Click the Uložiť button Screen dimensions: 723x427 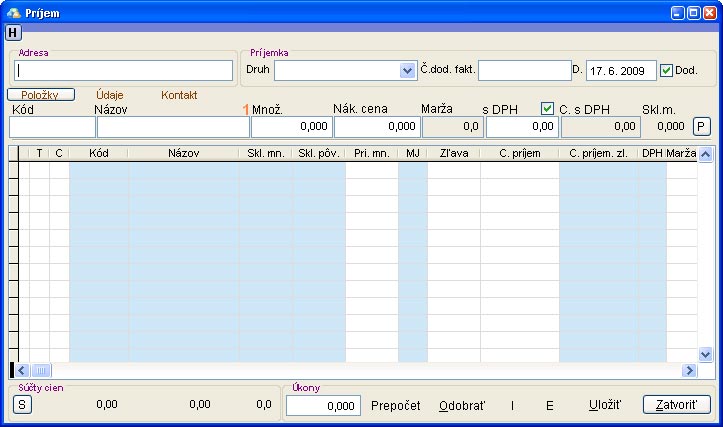[x=605, y=405]
